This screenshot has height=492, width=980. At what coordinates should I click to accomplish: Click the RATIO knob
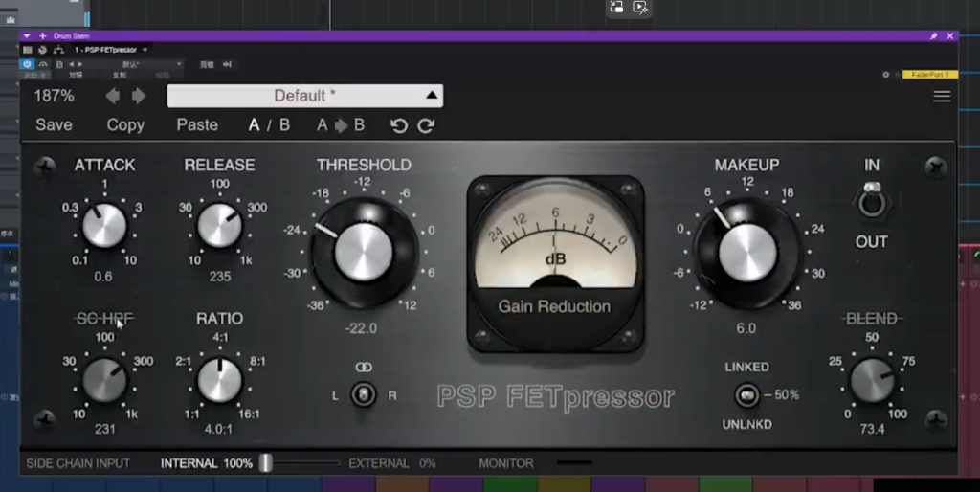(x=219, y=379)
